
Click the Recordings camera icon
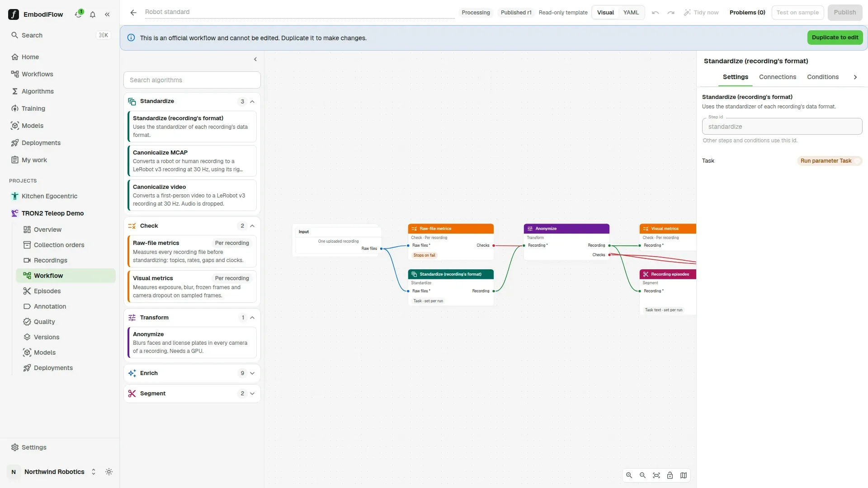tap(27, 260)
